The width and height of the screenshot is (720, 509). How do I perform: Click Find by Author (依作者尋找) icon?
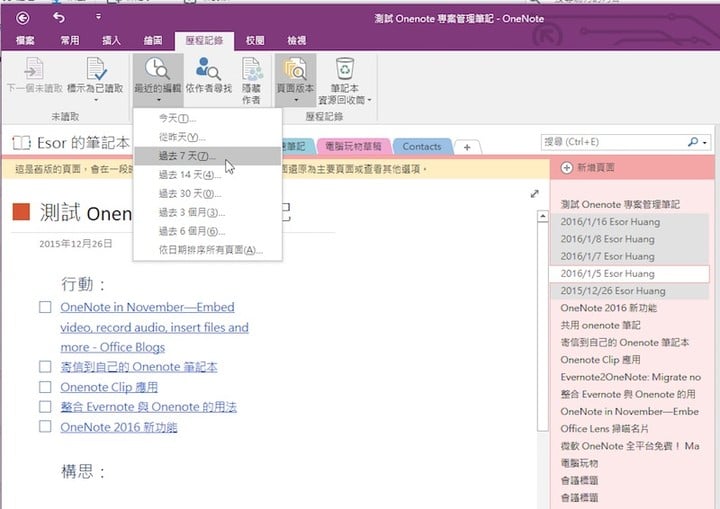208,70
